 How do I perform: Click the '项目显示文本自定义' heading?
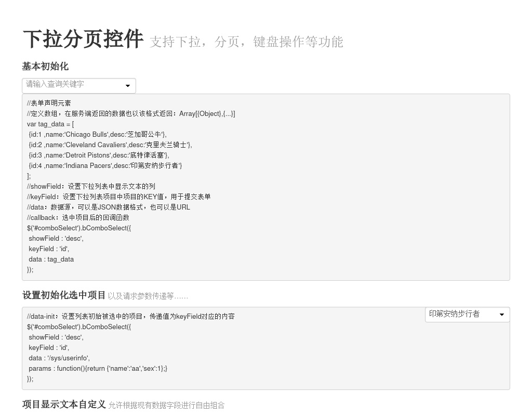64,405
